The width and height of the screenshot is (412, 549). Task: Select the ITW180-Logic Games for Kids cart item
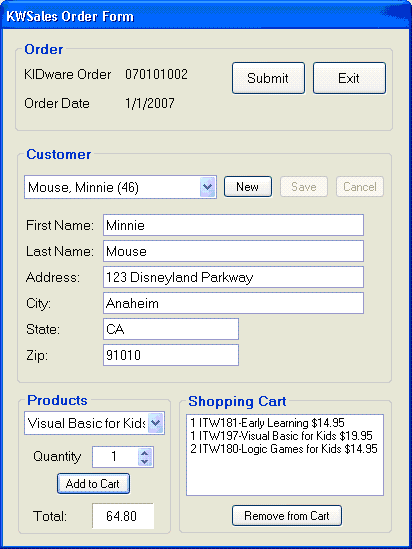[x=284, y=449]
